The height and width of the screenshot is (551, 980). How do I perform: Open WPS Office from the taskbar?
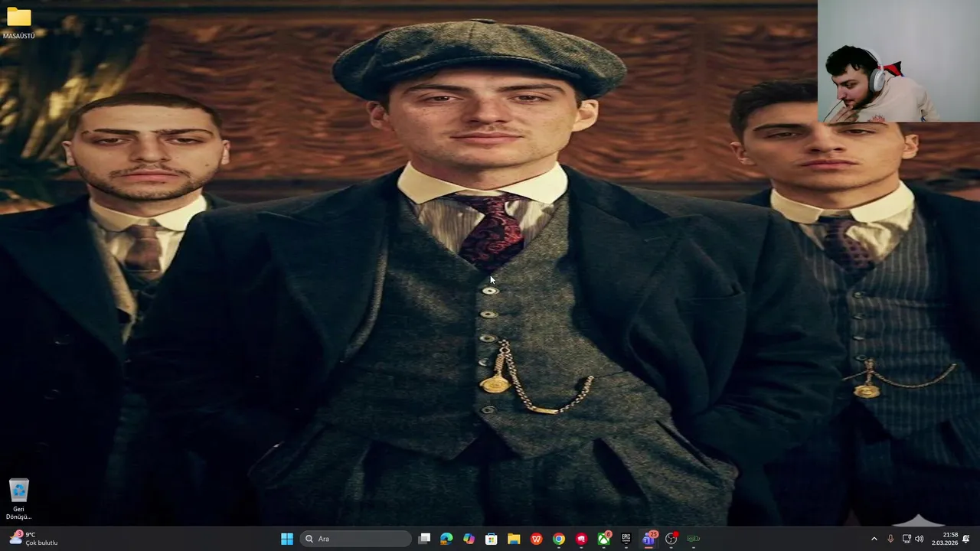(x=536, y=539)
